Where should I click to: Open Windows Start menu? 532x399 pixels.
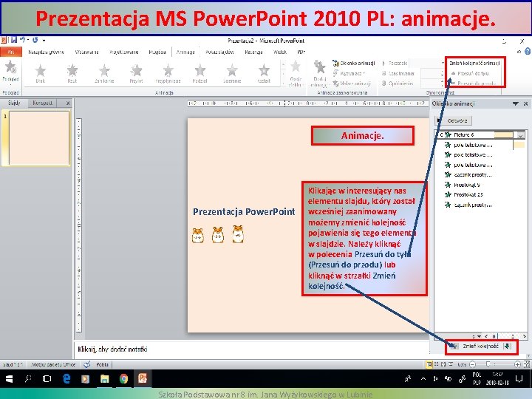9,378
